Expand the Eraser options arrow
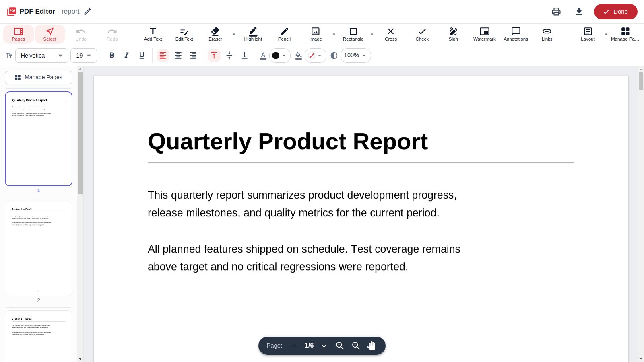 point(234,34)
